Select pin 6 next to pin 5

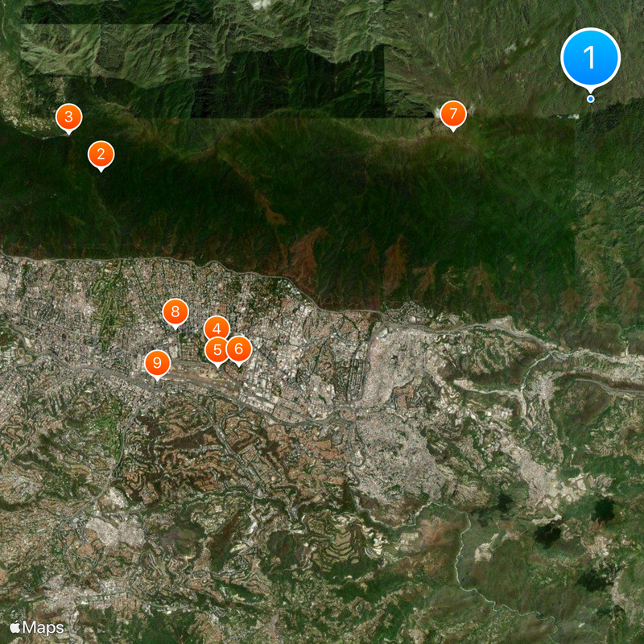(238, 348)
